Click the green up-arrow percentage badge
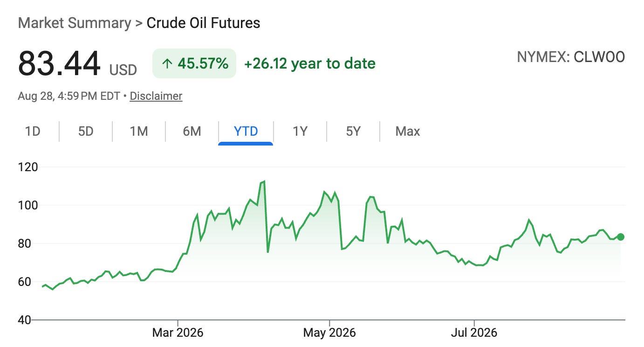The height and width of the screenshot is (347, 644). tap(194, 63)
